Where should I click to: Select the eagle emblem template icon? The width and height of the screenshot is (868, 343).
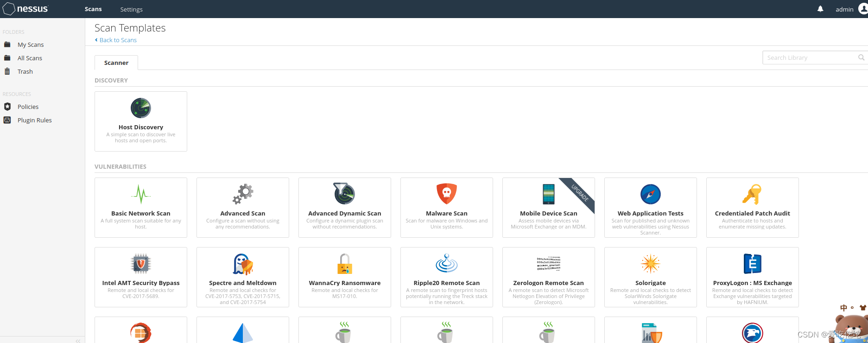point(753,333)
